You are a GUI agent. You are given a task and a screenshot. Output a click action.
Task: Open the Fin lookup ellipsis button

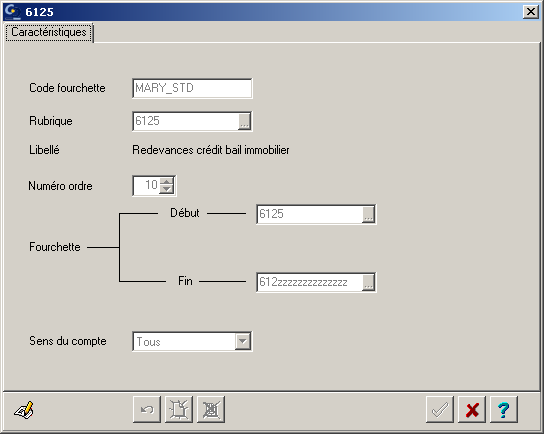coord(368,282)
